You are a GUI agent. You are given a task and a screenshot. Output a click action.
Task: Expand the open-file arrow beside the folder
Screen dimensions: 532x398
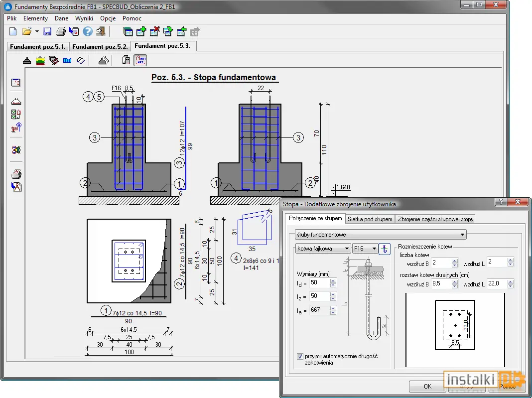[x=37, y=31]
